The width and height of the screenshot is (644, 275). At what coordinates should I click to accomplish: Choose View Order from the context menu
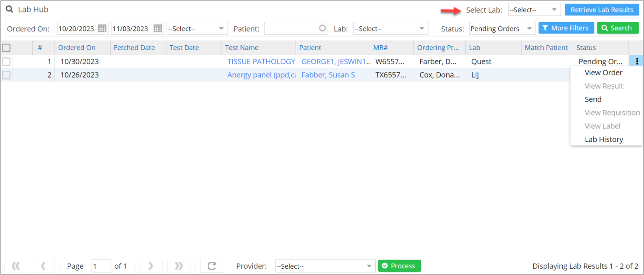pos(603,72)
